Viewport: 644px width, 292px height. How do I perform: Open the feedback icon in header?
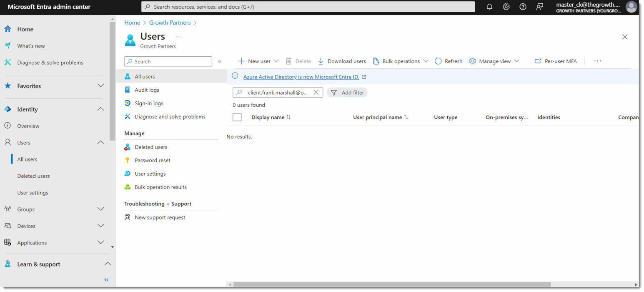[x=540, y=7]
